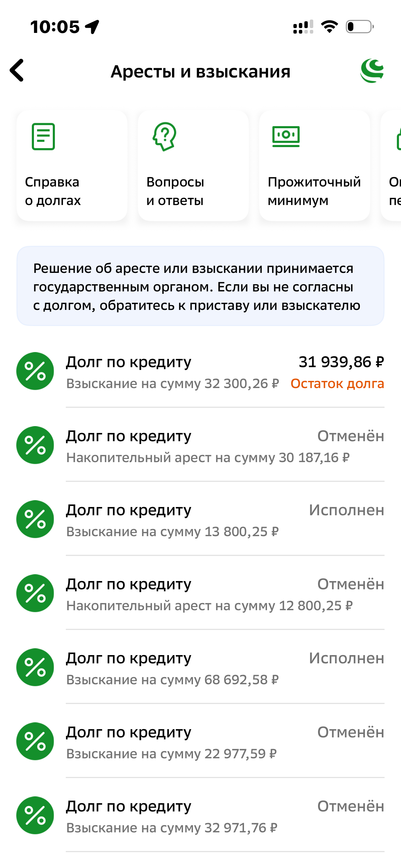The image size is (401, 868).
Task: Open the 'Остаток долга' amount 31 939,86 ₽
Action: pyautogui.click(x=341, y=363)
